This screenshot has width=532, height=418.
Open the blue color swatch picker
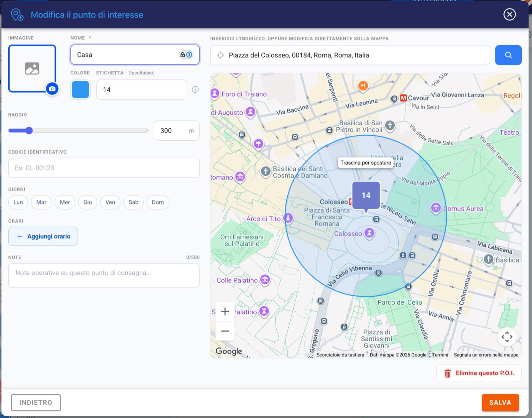[x=80, y=89]
